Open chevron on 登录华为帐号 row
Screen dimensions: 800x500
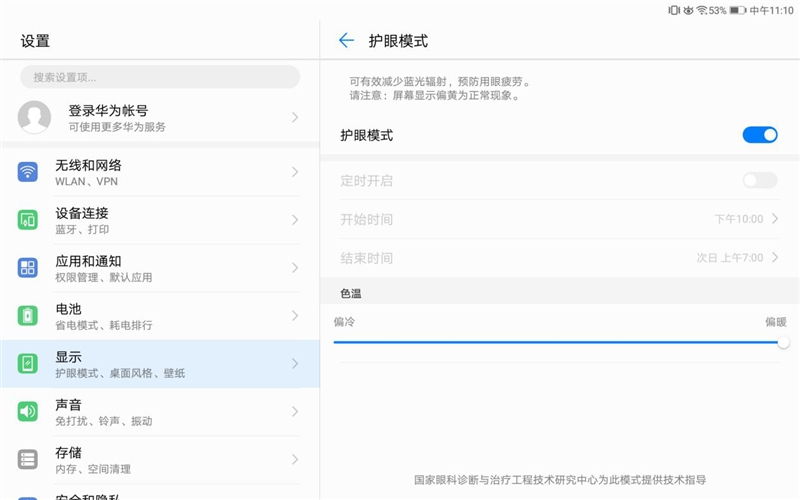click(295, 117)
